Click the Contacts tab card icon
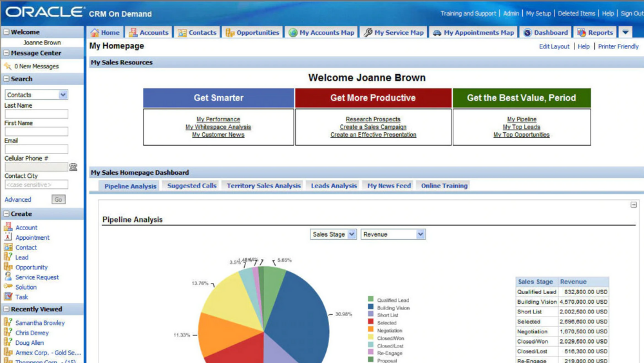Screen dimensions: 644x363 (182, 33)
